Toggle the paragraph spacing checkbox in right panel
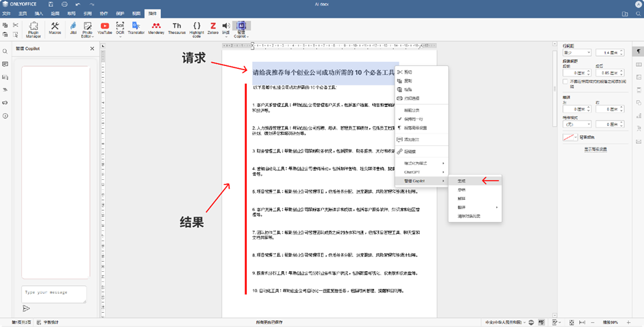This screenshot has height=327, width=644. click(566, 82)
